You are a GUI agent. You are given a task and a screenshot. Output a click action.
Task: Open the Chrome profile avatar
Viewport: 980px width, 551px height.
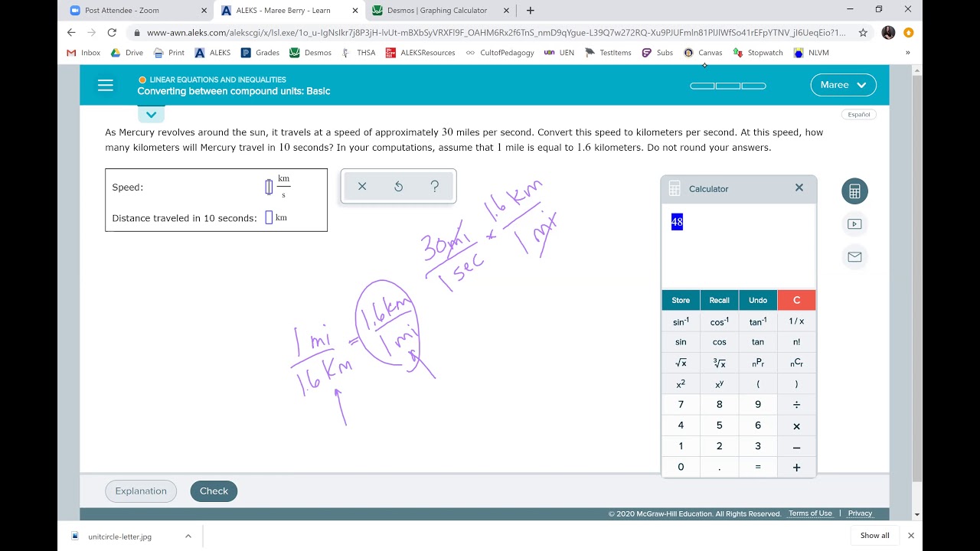tap(888, 33)
